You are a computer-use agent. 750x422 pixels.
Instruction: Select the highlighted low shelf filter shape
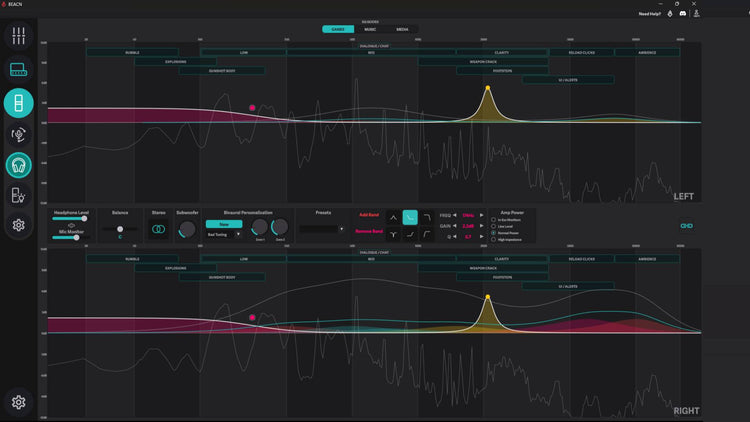pyautogui.click(x=410, y=218)
